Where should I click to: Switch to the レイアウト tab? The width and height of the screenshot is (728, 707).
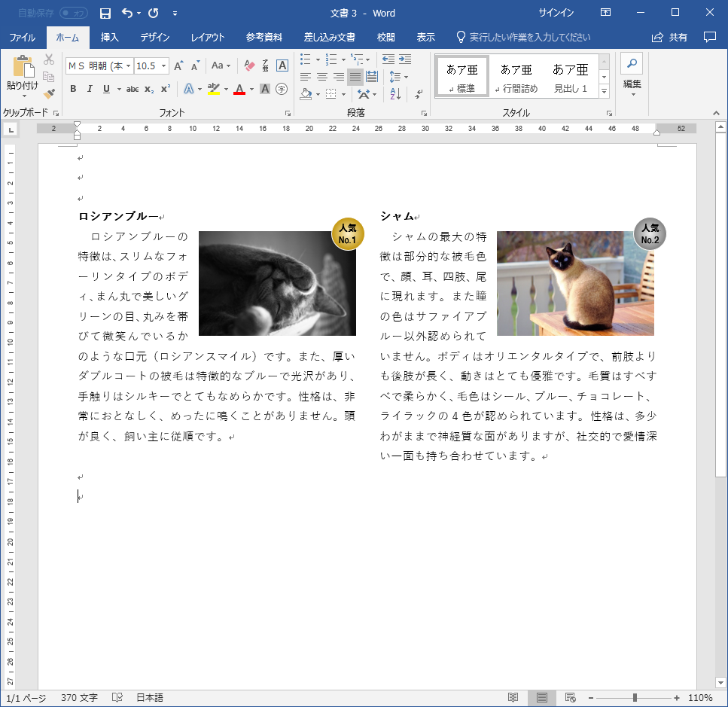208,37
